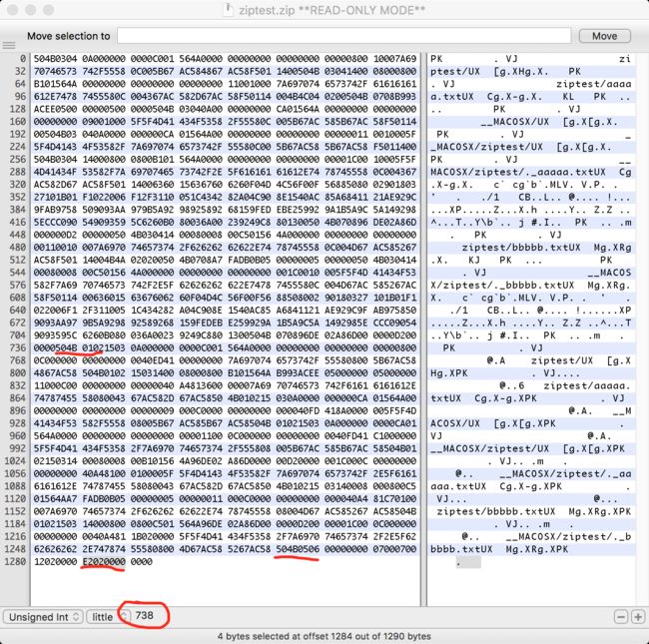This screenshot has height=644, width=649.
Task: Click ASCII text MACOSX/ziptest/._aaaaa.txtUX on line 288
Action: (x=518, y=172)
